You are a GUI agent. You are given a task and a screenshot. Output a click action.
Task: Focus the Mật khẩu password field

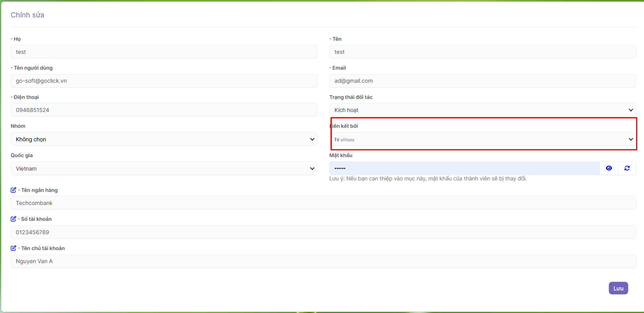coord(464,168)
